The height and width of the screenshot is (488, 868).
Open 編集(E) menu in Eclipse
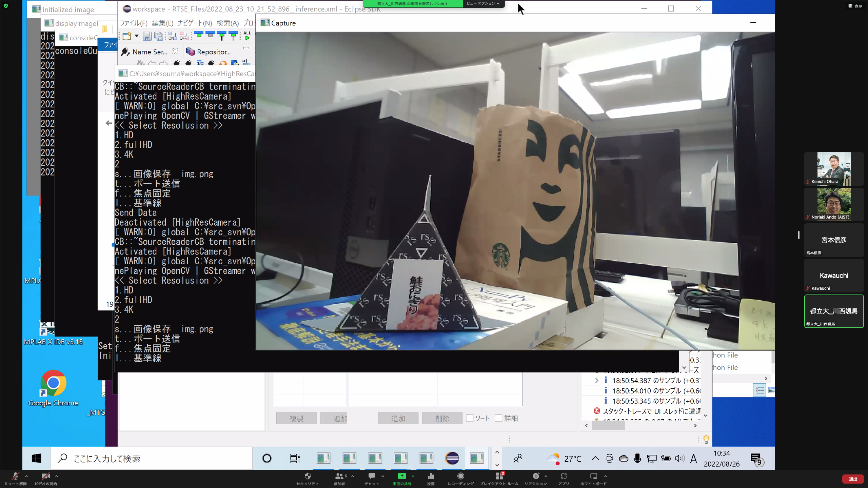click(x=162, y=23)
